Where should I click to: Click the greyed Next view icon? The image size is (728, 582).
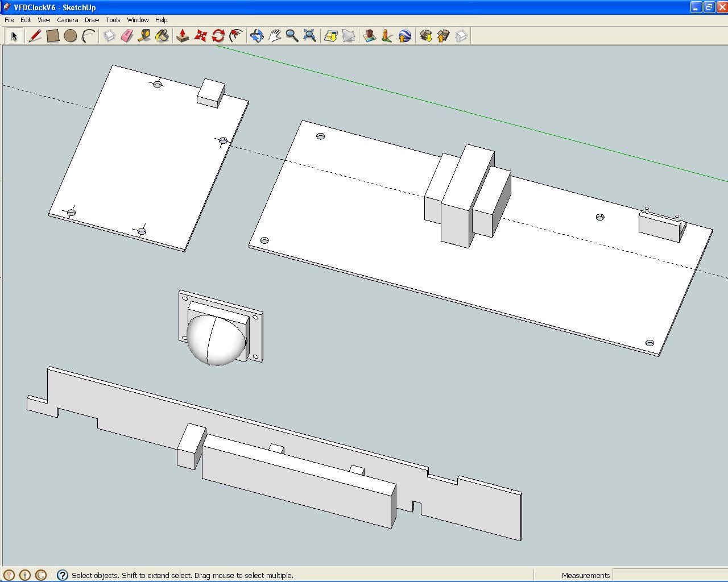[349, 36]
